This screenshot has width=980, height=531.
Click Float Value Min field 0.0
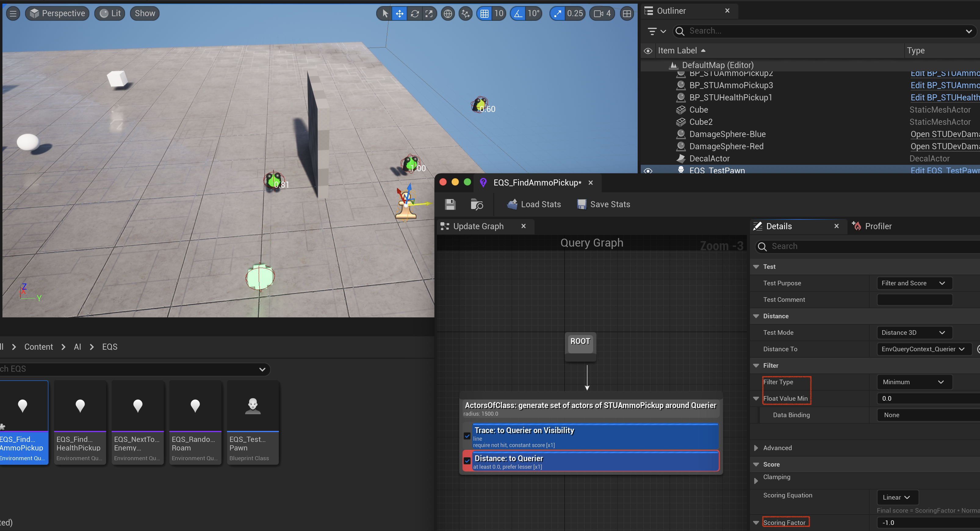tap(928, 399)
